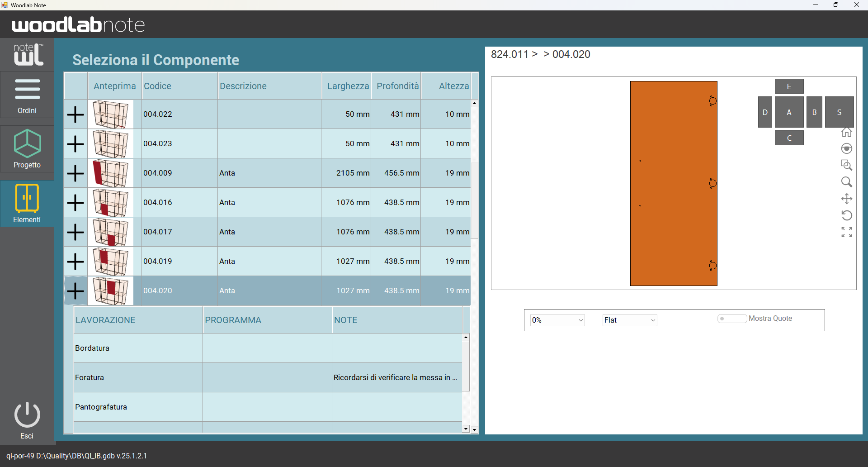Add Anta 004.009 using the plus icon
This screenshot has width=868, height=467.
point(75,173)
